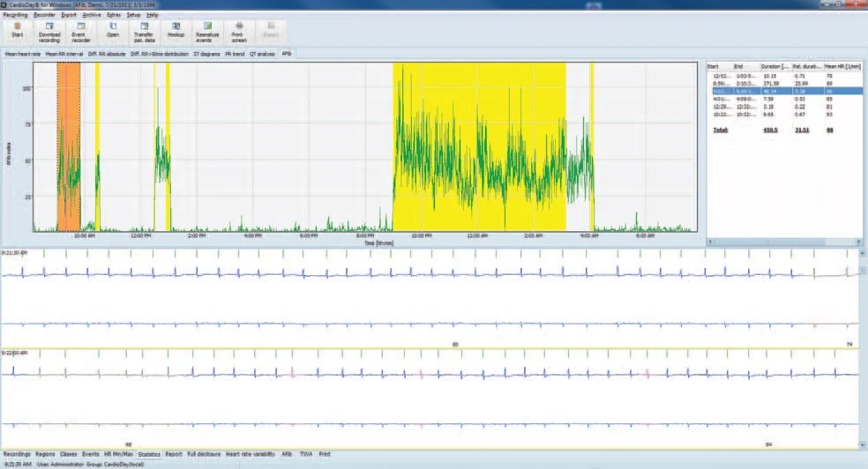The image size is (868, 469).
Task: Open the Help menu
Action: pyautogui.click(x=153, y=15)
